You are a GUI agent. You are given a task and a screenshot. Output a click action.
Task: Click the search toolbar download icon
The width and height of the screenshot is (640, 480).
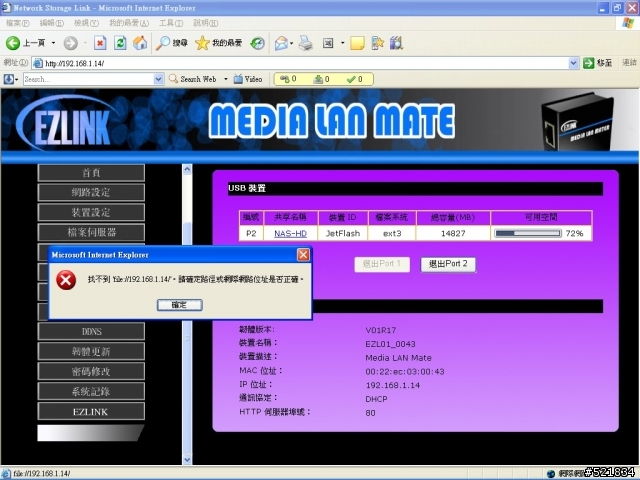point(9,79)
